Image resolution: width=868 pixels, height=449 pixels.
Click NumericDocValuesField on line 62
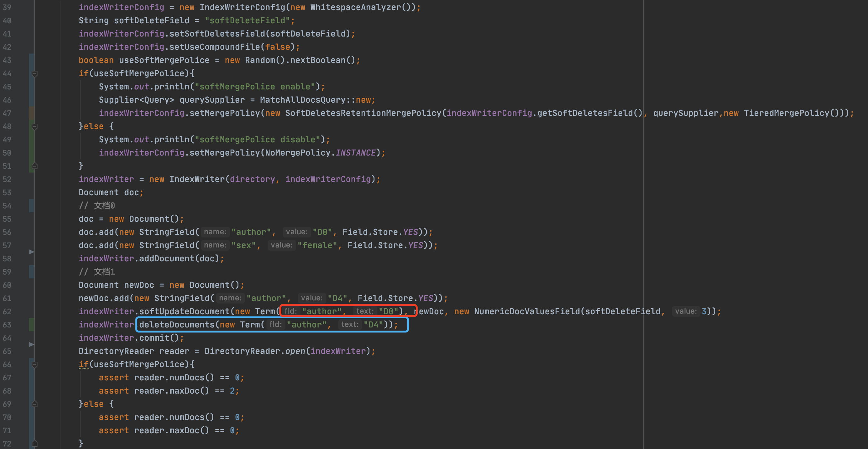point(527,312)
